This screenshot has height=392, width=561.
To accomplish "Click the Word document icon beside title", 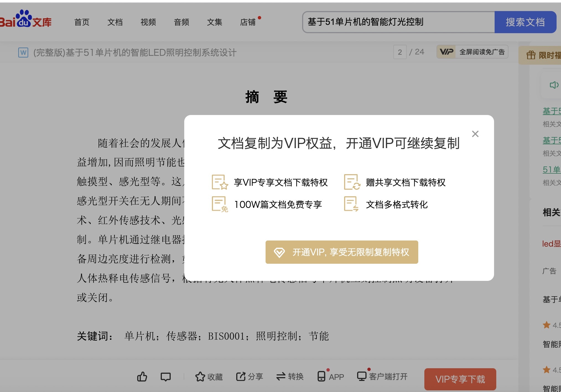I will [23, 53].
